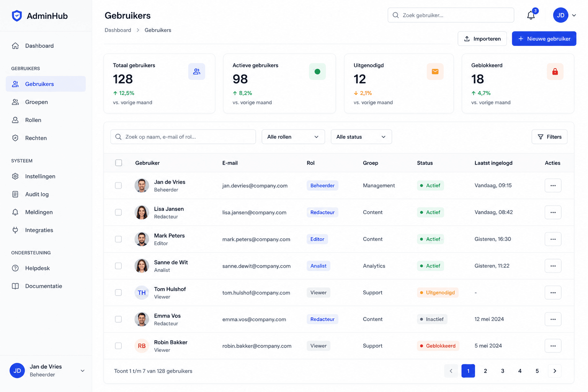The width and height of the screenshot is (588, 392).
Task: Click Lisa Jansen avatar photo
Action: point(142,212)
